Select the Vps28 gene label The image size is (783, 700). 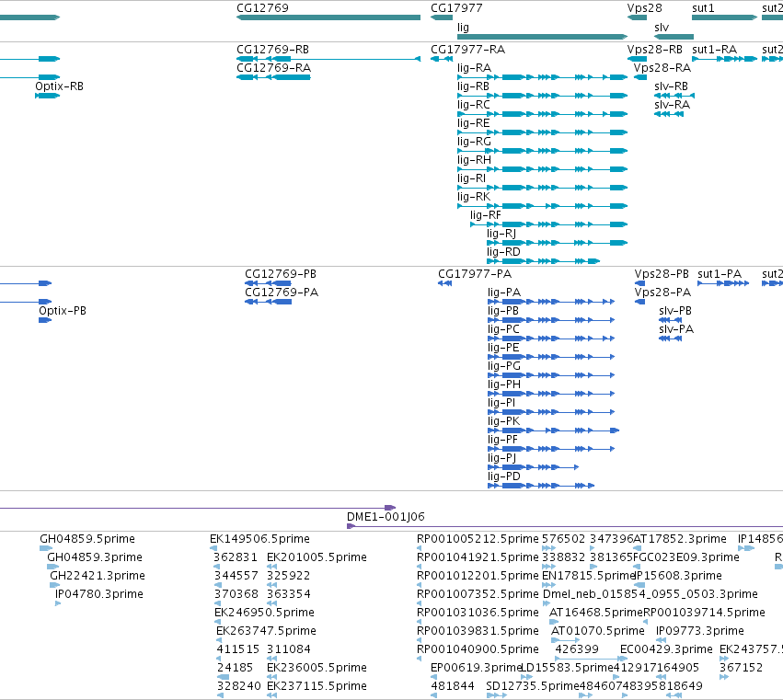point(645,8)
